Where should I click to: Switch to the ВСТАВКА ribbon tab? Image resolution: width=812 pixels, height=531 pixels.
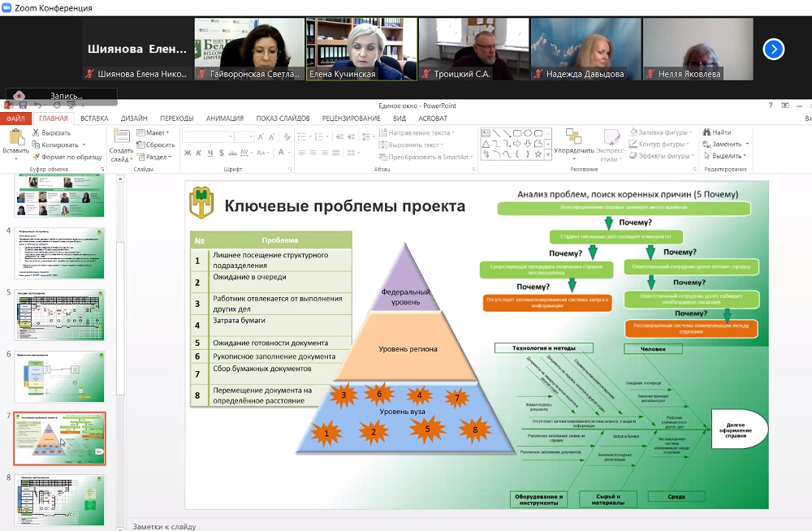click(x=94, y=119)
